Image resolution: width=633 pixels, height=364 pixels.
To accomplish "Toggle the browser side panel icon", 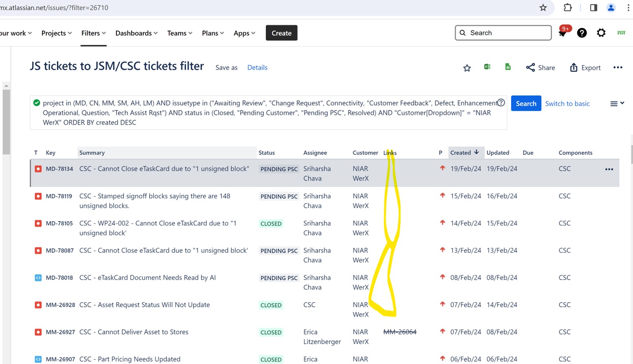I will click(x=593, y=8).
